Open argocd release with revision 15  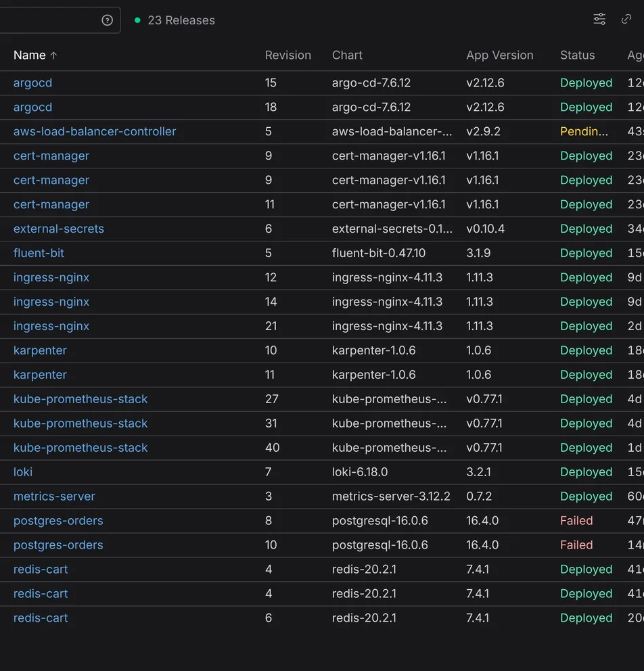point(32,83)
